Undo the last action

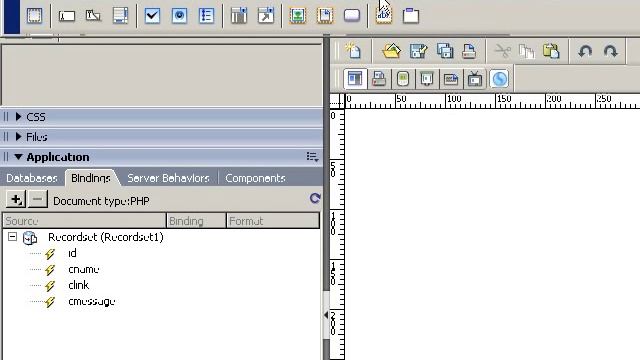pos(585,51)
